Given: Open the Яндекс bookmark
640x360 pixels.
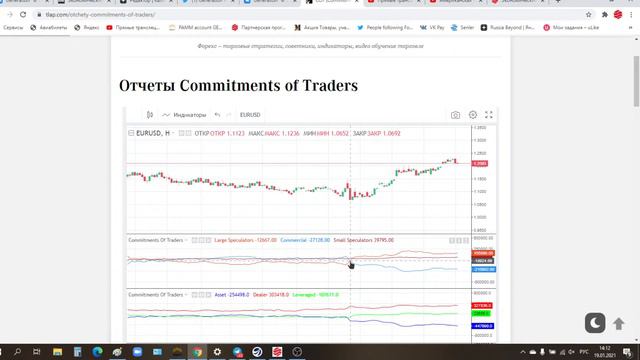Looking at the screenshot, I should (x=87, y=28).
